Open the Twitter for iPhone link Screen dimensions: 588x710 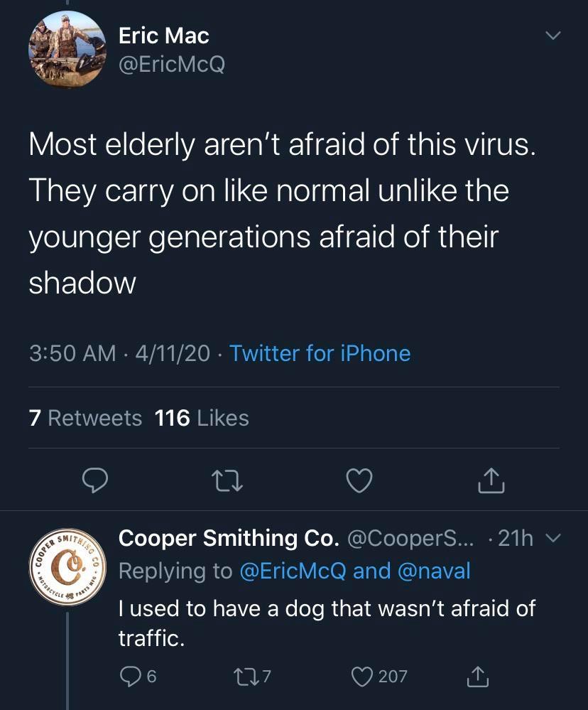(x=320, y=353)
